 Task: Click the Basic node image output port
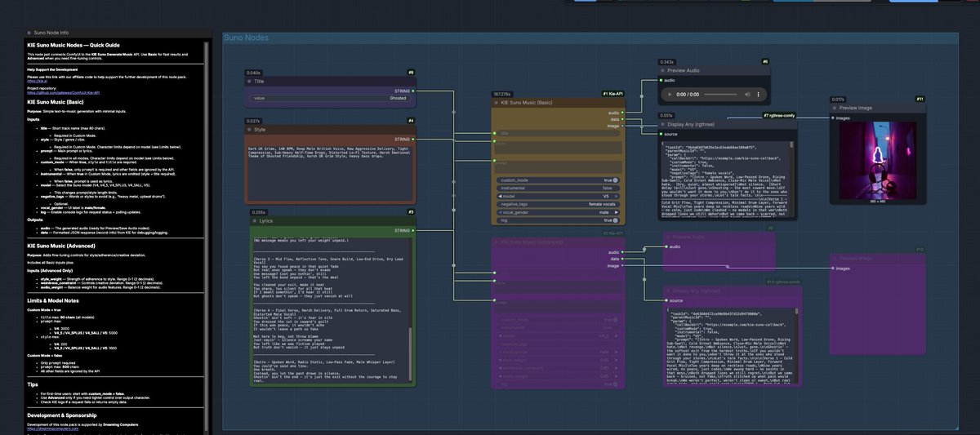tap(622, 126)
